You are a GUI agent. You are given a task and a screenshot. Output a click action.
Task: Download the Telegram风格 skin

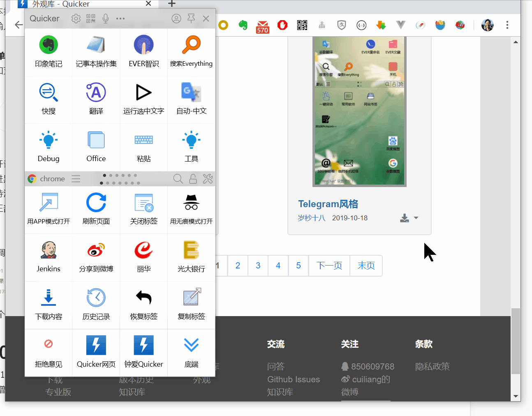[405, 218]
